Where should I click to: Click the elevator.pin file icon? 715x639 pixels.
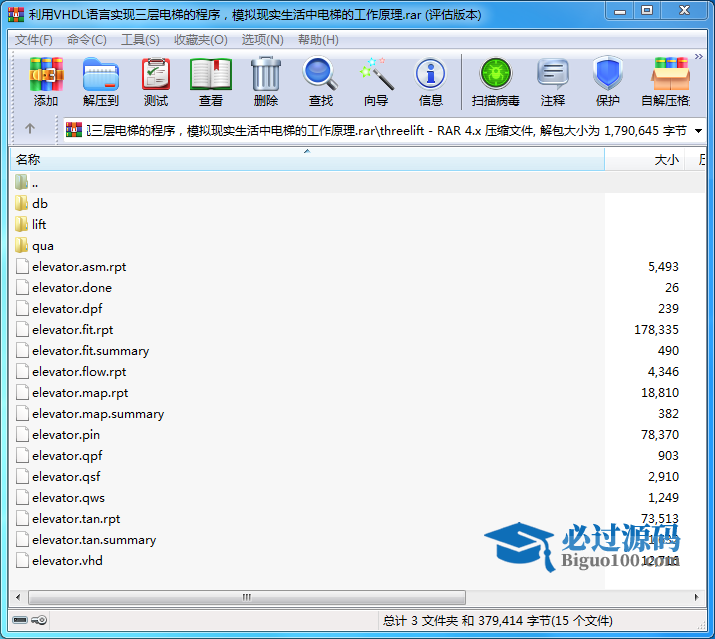22,434
